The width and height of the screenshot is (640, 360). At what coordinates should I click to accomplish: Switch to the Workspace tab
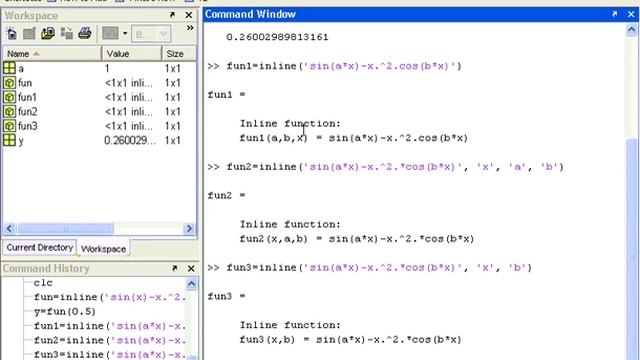(103, 249)
